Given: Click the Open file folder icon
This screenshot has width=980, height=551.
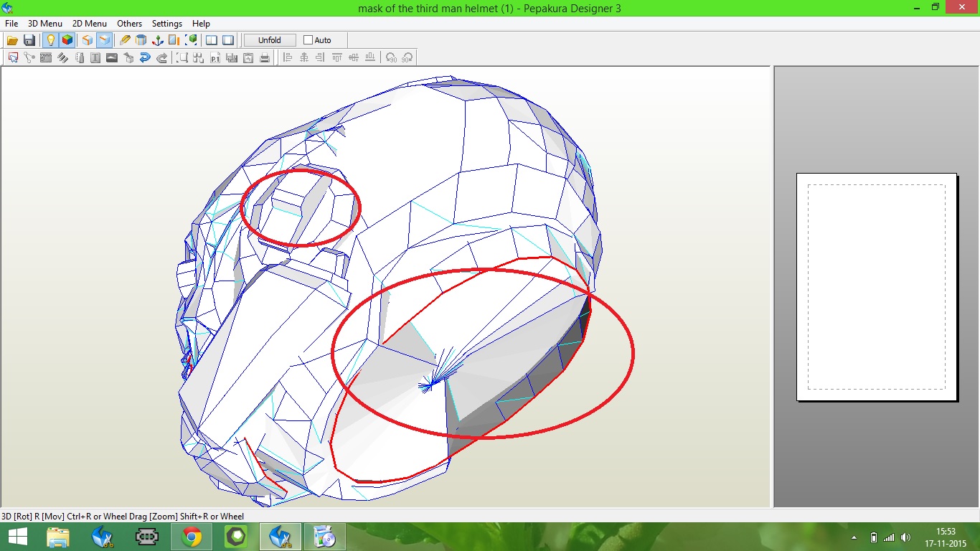Looking at the screenshot, I should [x=12, y=40].
